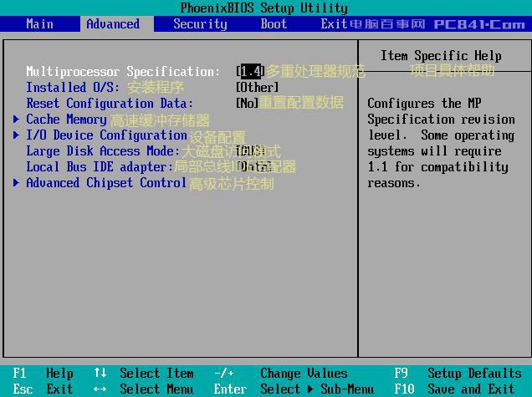The image size is (532, 397).
Task: Toggle Reset Configuration Data No value
Action: click(247, 104)
